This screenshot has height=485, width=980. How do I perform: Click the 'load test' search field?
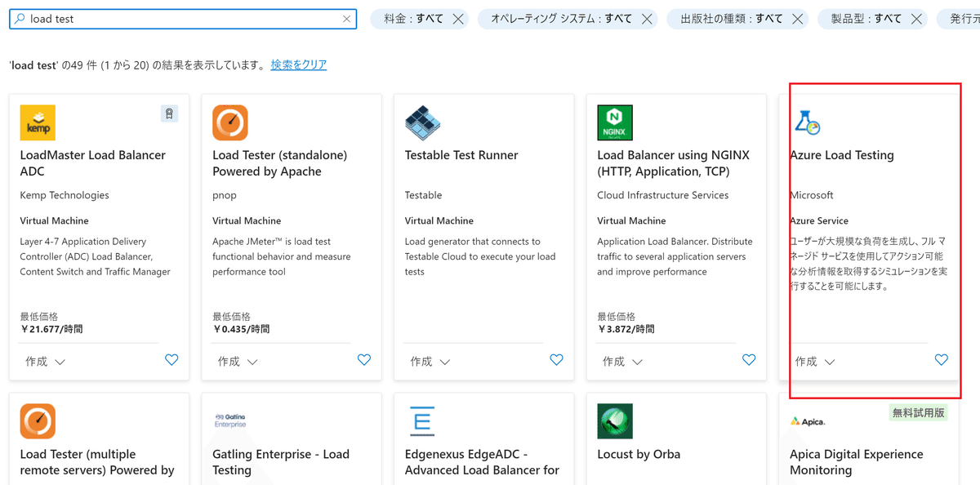(x=183, y=19)
